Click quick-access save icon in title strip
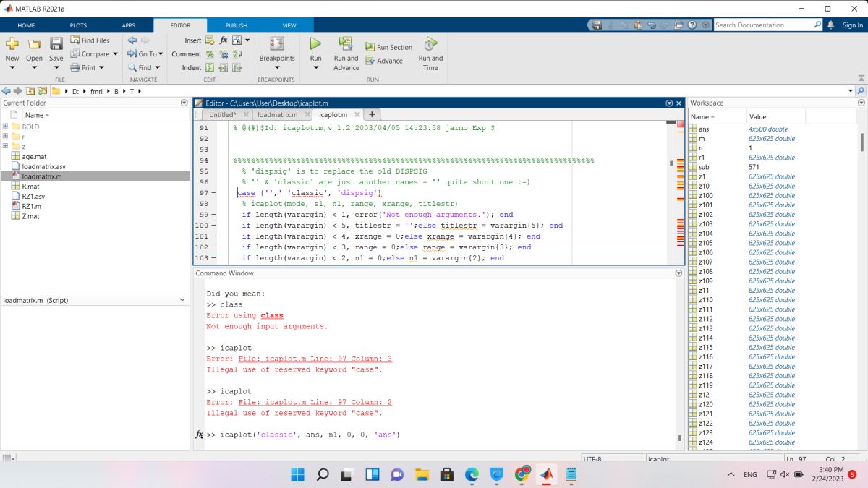The width and height of the screenshot is (868, 488). (x=597, y=25)
